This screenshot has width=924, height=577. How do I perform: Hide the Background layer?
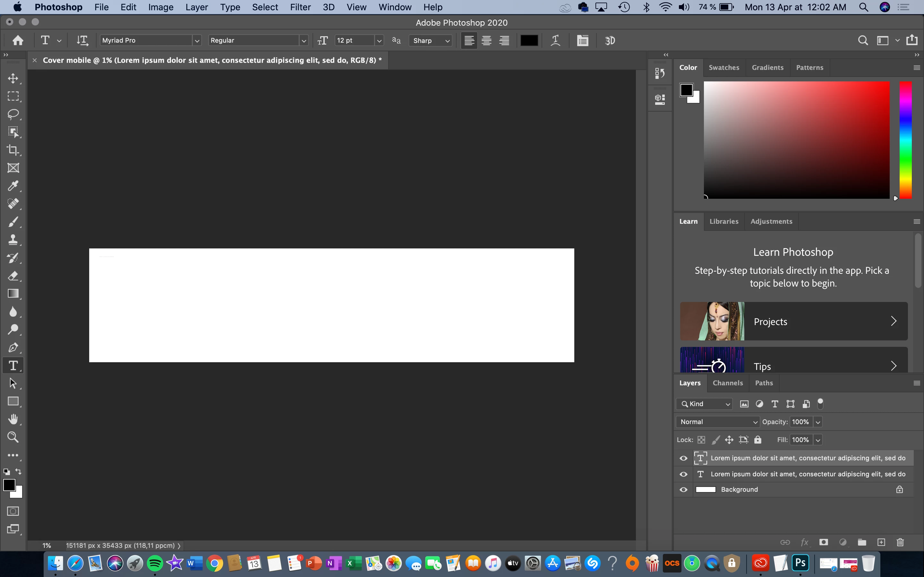point(683,489)
